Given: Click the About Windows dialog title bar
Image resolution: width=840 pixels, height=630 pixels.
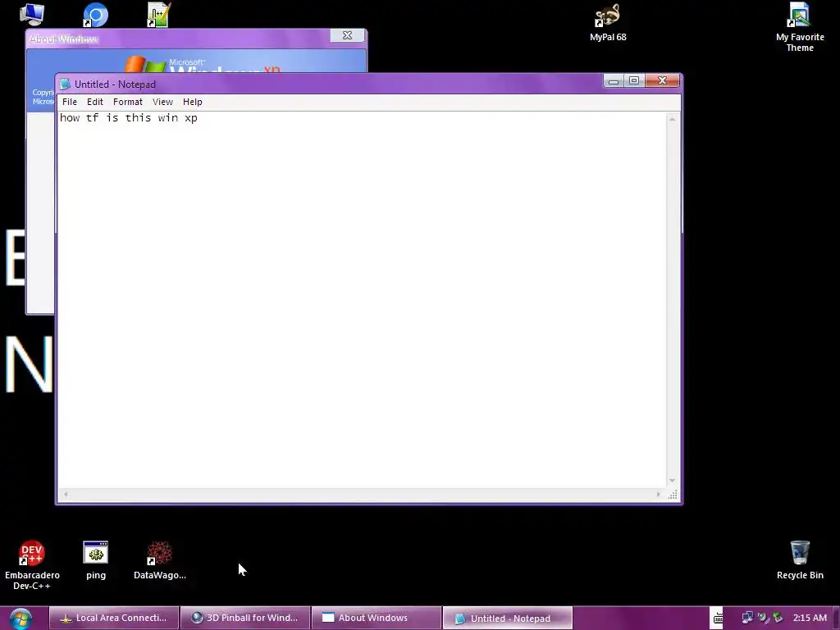Looking at the screenshot, I should 177,39.
